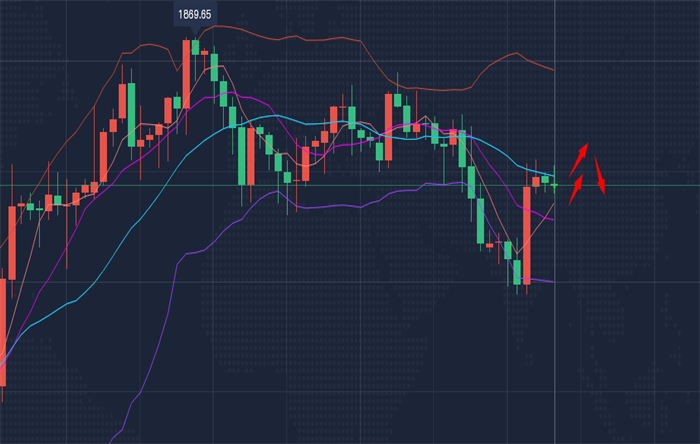Click the horizontal green price level line
This screenshot has height=444, width=700.
click(x=640, y=185)
